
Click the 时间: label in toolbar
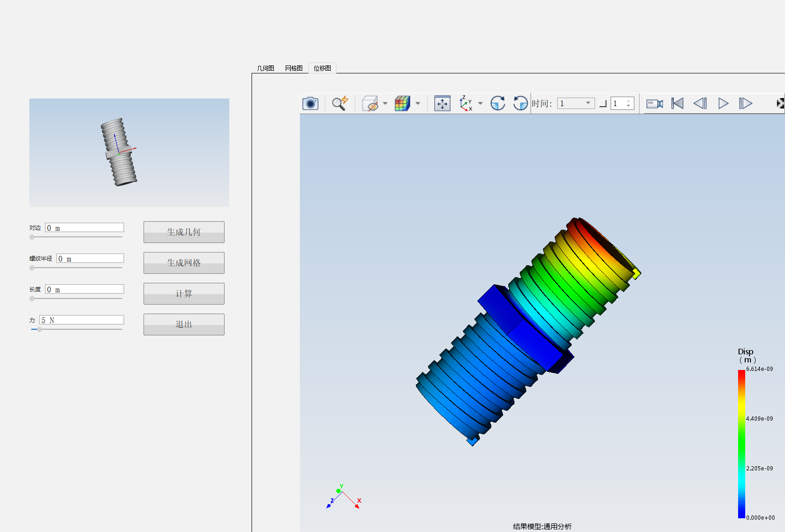[x=541, y=103]
